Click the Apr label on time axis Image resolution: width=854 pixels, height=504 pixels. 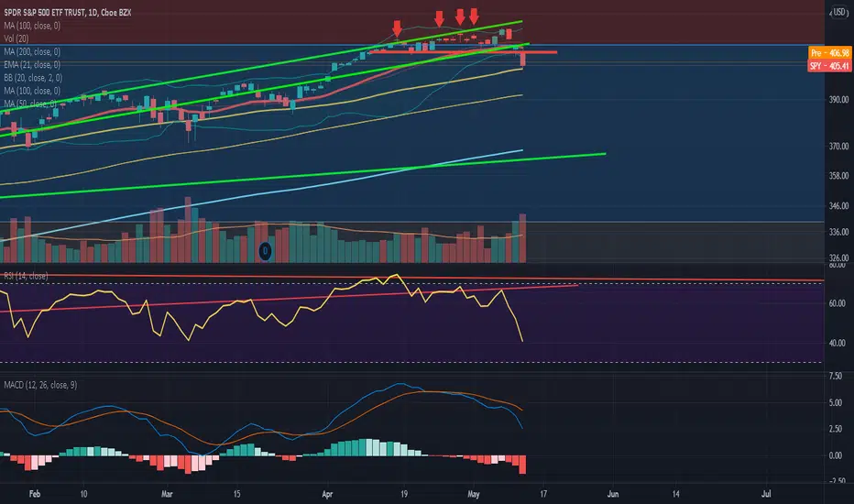tap(327, 494)
